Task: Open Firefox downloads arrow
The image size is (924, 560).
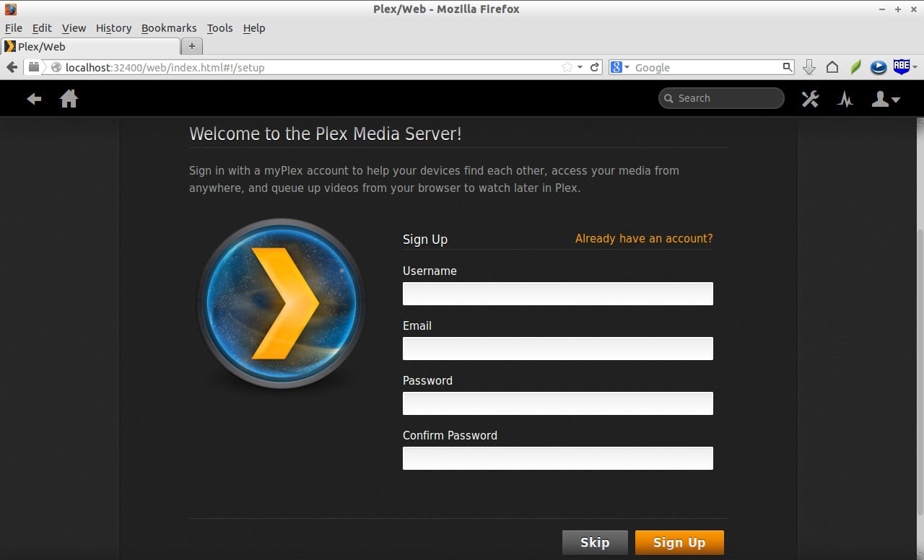Action: click(809, 67)
